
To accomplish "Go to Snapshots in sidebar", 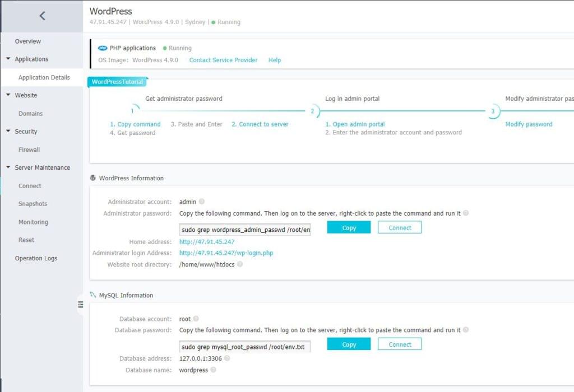I will [x=33, y=204].
